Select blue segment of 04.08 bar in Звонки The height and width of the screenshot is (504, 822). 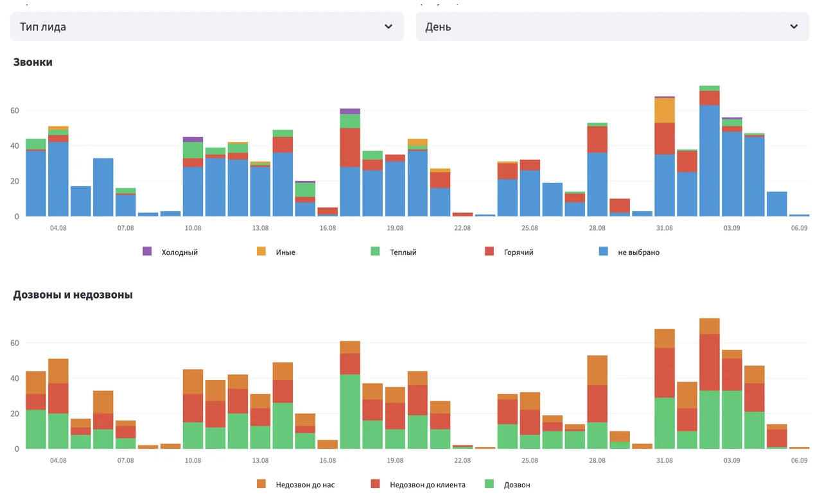point(58,179)
